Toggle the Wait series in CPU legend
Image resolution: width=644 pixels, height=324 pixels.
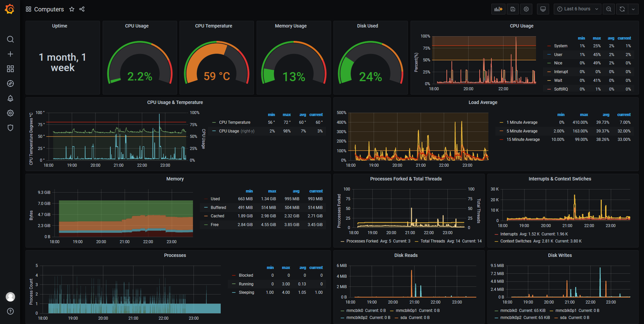tap(558, 80)
